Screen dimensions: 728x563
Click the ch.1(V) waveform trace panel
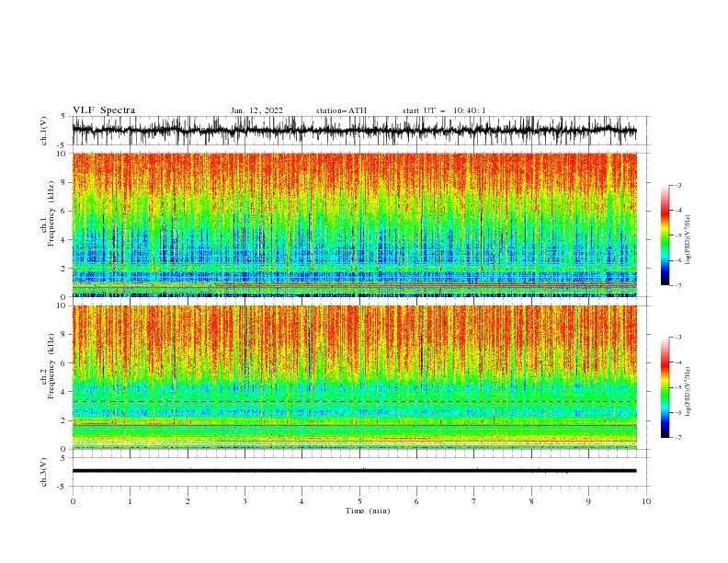[360, 131]
